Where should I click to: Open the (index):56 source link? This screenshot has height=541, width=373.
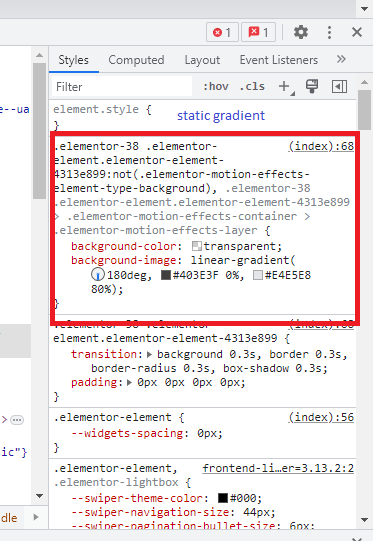[321, 417]
